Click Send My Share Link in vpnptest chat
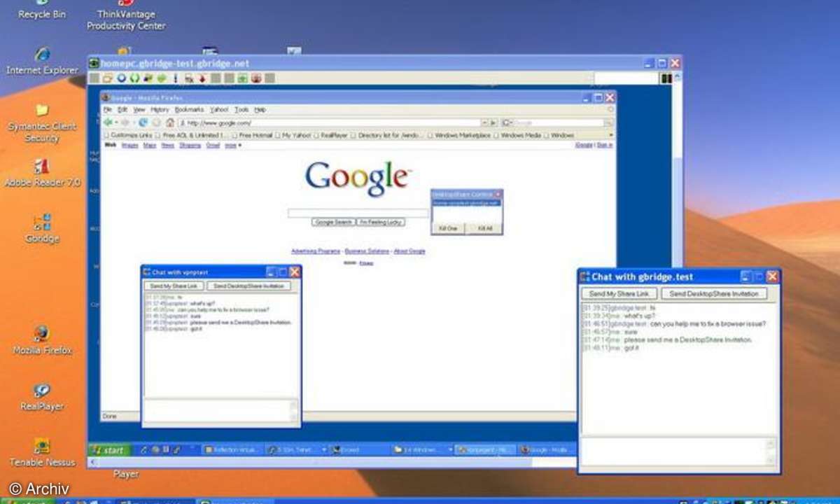The width and height of the screenshot is (840, 504). pyautogui.click(x=175, y=286)
